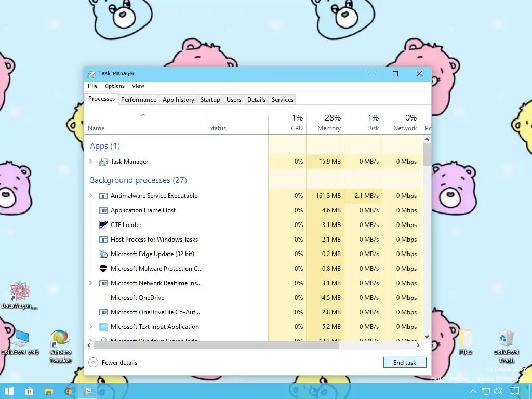Click the Microsoft Text Input Application icon
This screenshot has width=532, height=399.
point(103,327)
